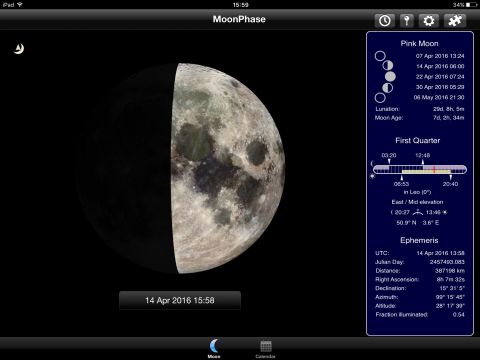Tap the 30 Apr 2016 05:29 date
480x360 pixels.
440,87
